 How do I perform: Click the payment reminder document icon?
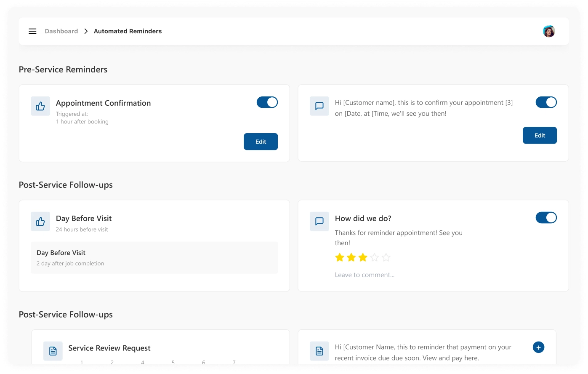click(319, 351)
